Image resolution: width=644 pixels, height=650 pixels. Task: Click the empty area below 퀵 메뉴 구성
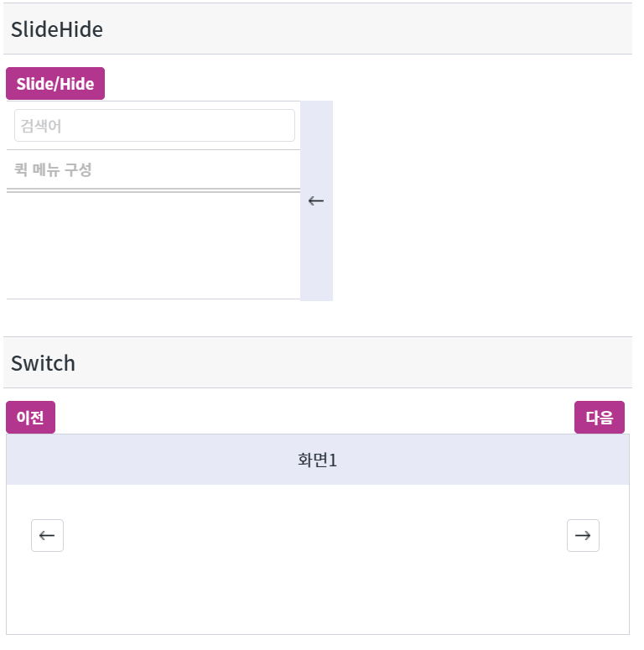[153, 246]
